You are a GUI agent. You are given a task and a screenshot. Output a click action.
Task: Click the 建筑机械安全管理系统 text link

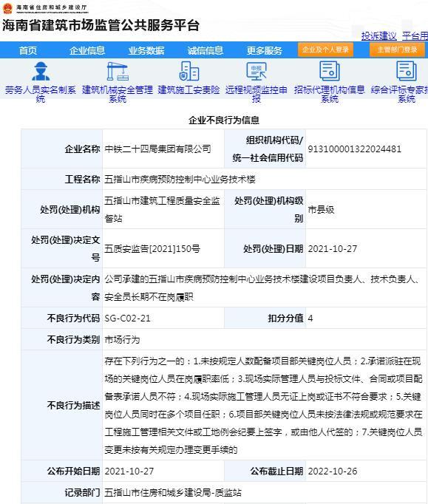click(x=118, y=94)
